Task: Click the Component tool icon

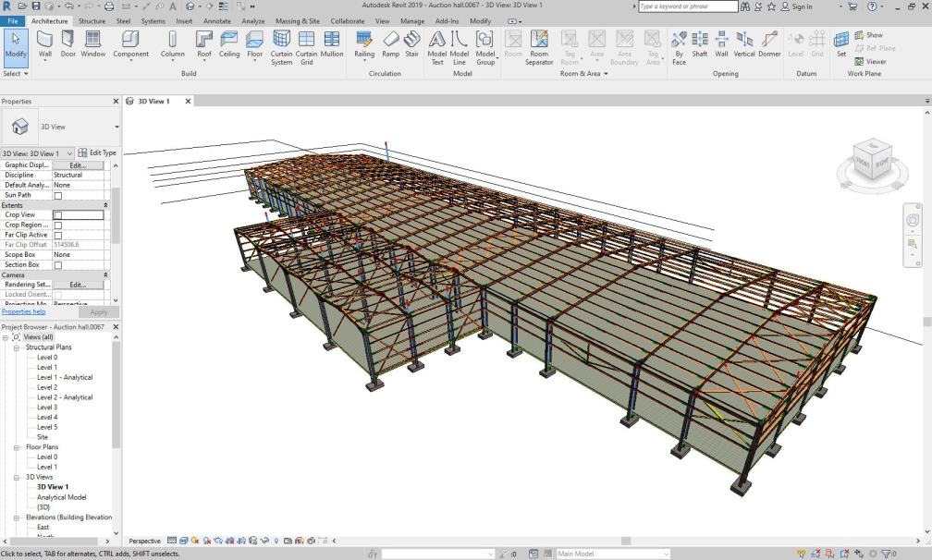Action: [x=130, y=40]
